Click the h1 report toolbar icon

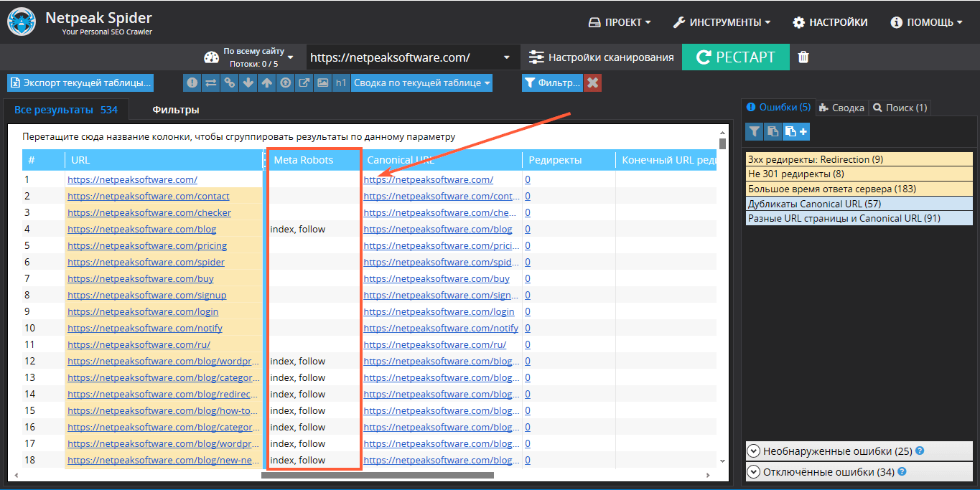pyautogui.click(x=341, y=83)
